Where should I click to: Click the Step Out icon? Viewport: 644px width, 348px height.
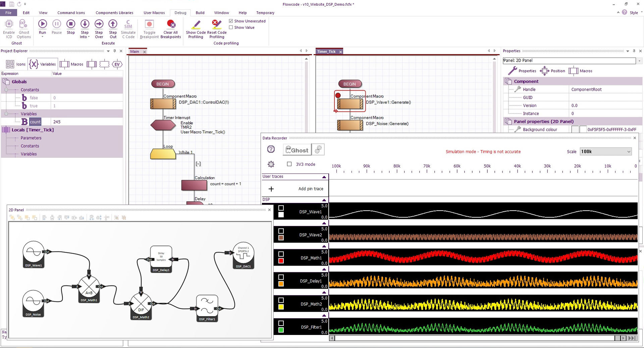(113, 24)
